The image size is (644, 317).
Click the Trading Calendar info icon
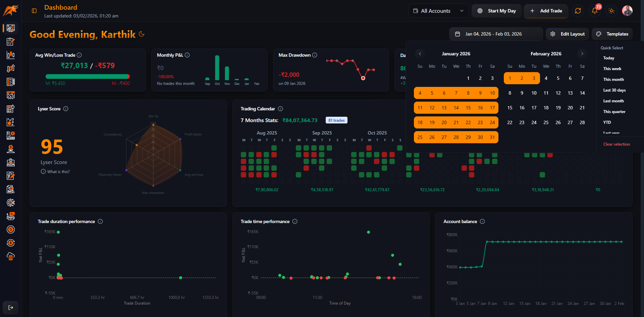[281, 109]
